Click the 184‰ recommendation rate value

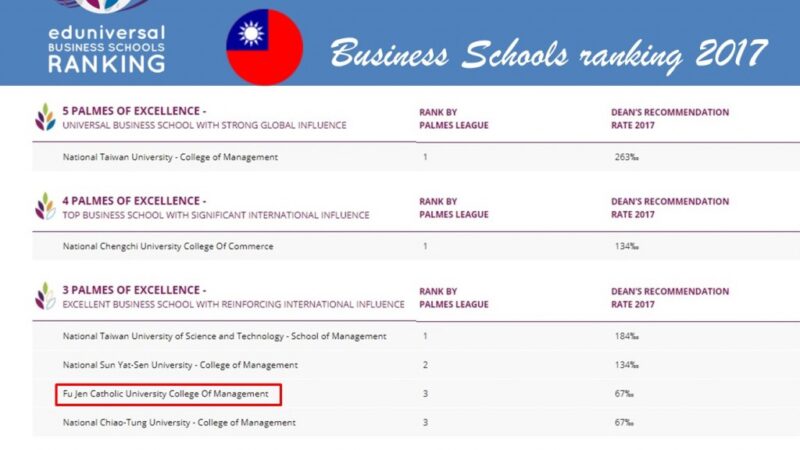coord(627,336)
